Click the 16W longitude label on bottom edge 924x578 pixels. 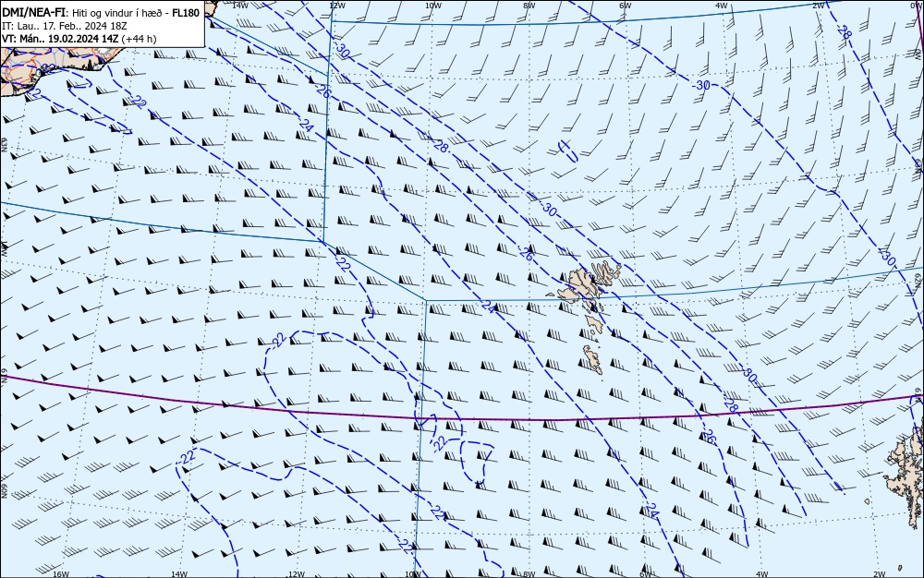(61, 574)
